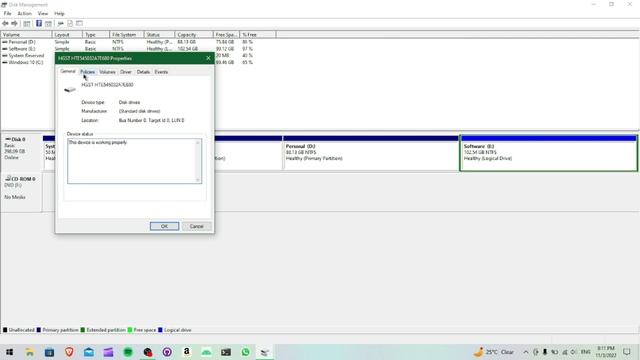
Task: Open the blue store-bag taskbar icon left of Brave
Action: click(49, 352)
